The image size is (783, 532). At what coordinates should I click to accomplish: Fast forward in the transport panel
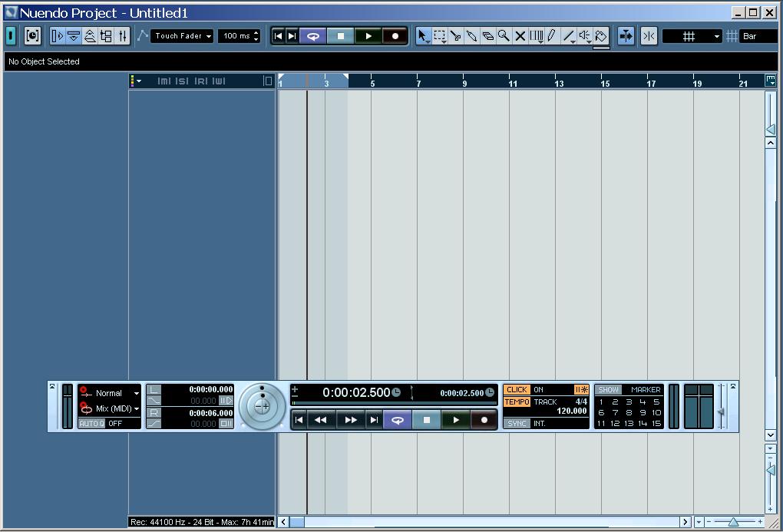pyautogui.click(x=351, y=420)
